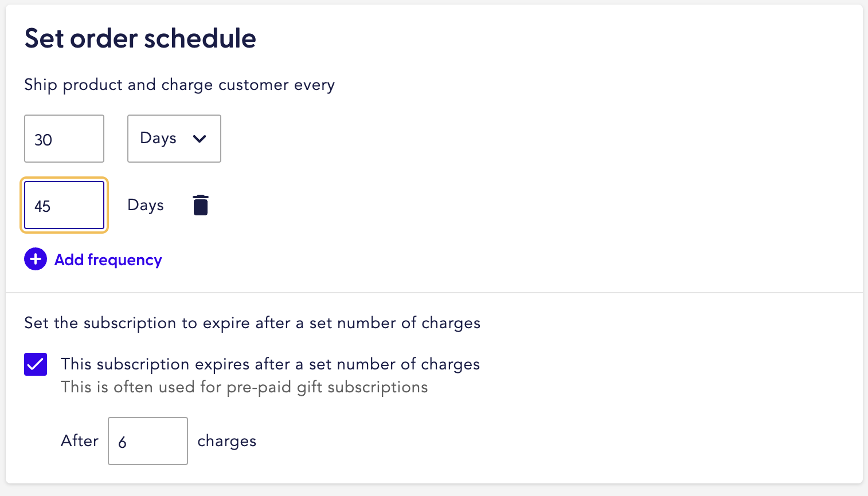Click the chevron arrow inside the Days selector

click(x=200, y=139)
